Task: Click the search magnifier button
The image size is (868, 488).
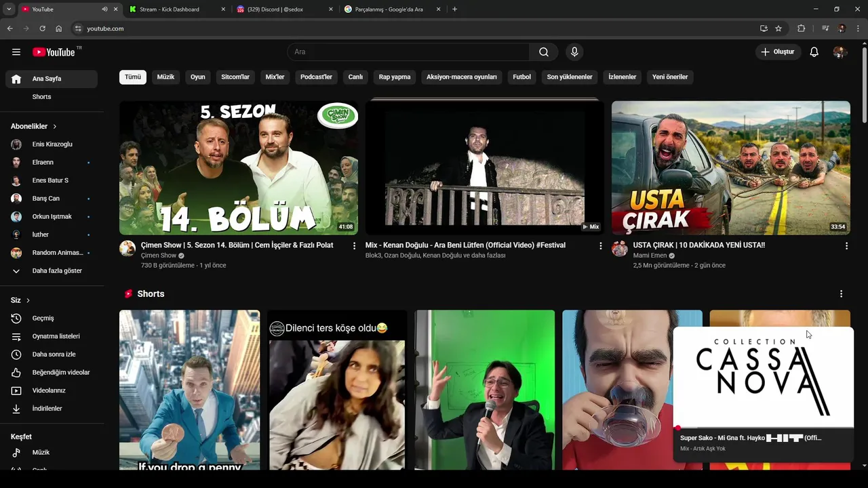Action: pyautogui.click(x=544, y=52)
